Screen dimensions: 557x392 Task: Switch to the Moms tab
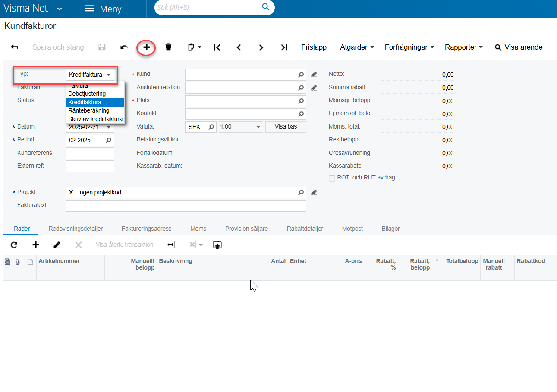pyautogui.click(x=198, y=229)
